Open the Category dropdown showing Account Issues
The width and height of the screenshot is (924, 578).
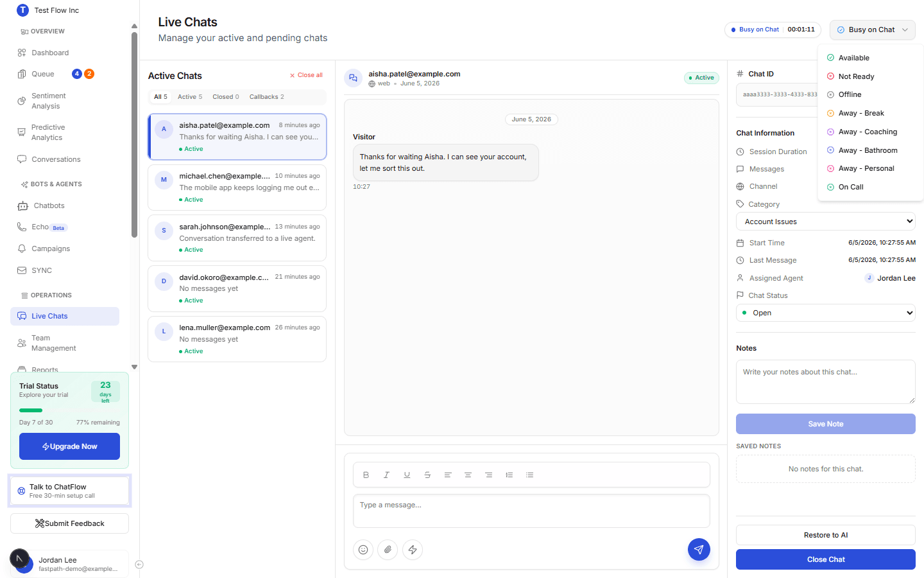pyautogui.click(x=826, y=222)
